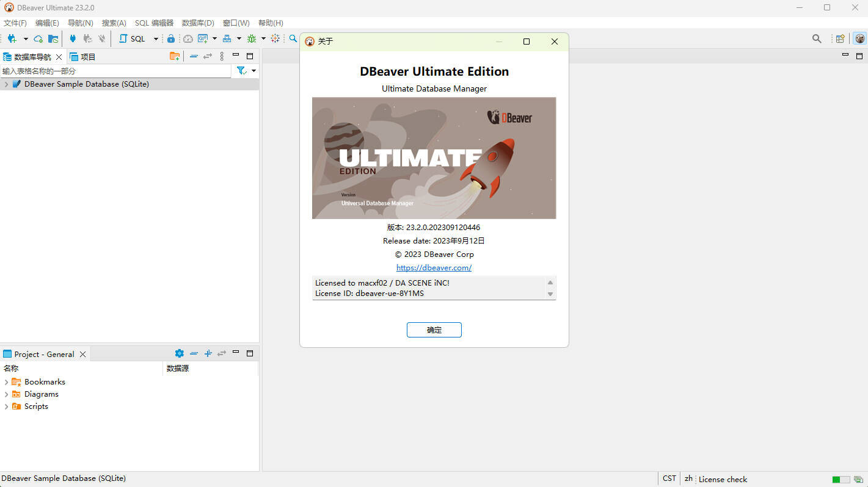868x487 pixels.
Task: Maximize the database navigator panel
Action: tap(250, 56)
